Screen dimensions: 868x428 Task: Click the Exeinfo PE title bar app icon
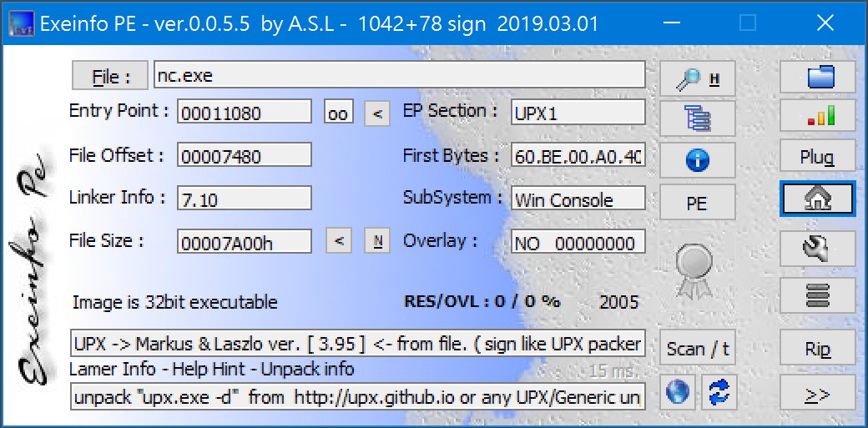22,23
